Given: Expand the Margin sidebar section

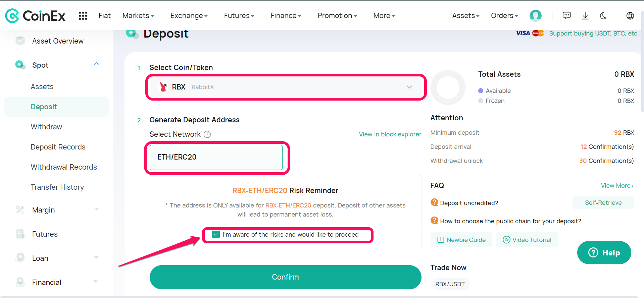Looking at the screenshot, I should coord(96,209).
